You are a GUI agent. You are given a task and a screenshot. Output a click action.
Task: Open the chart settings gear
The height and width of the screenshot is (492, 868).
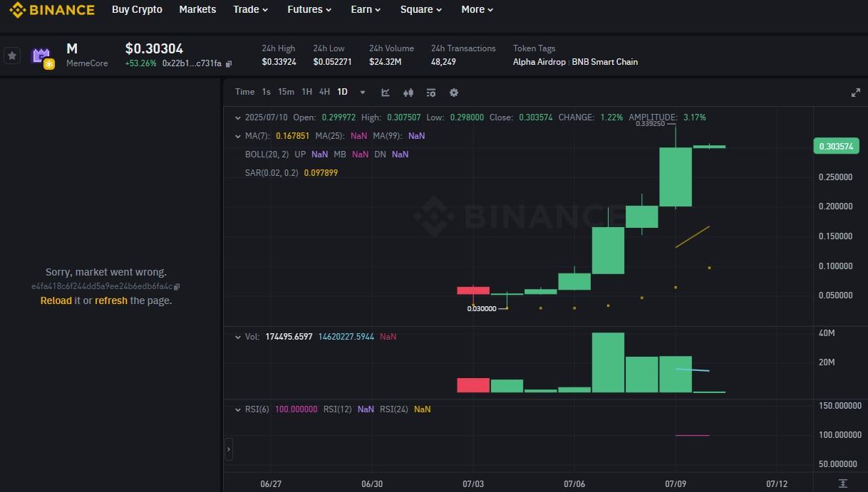click(x=454, y=93)
